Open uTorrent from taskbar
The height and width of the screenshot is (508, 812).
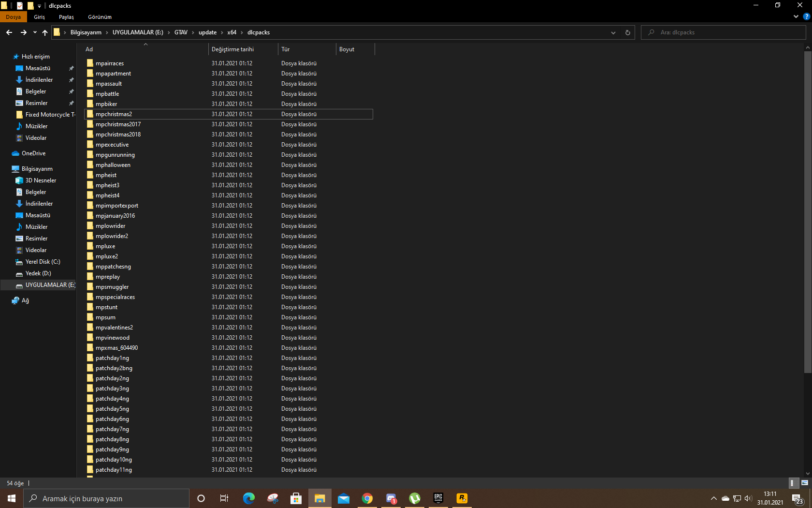coord(415,498)
